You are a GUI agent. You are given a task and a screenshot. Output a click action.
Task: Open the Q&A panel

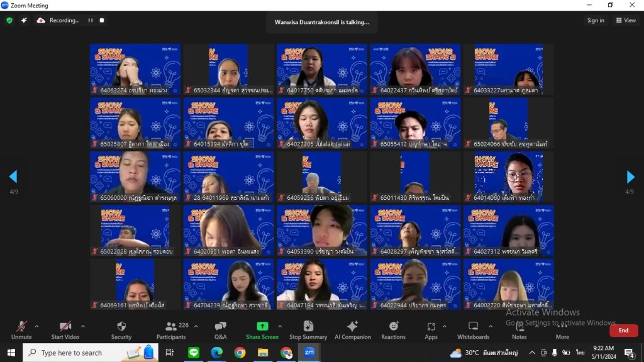pyautogui.click(x=221, y=330)
